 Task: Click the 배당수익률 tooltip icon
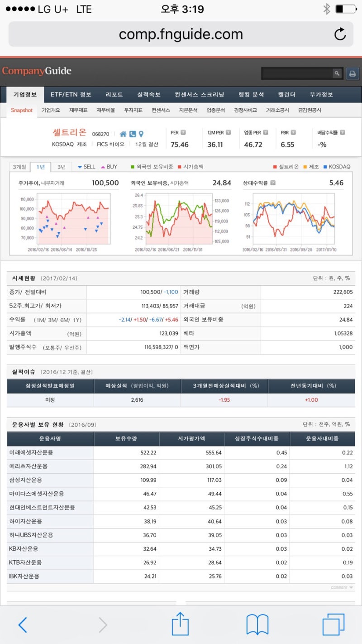pos(344,133)
